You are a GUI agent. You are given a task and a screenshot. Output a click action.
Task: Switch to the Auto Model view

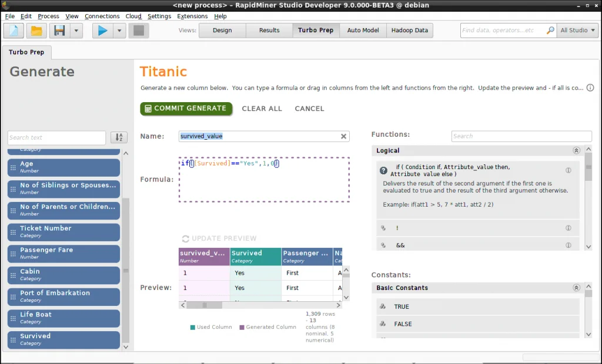point(363,30)
